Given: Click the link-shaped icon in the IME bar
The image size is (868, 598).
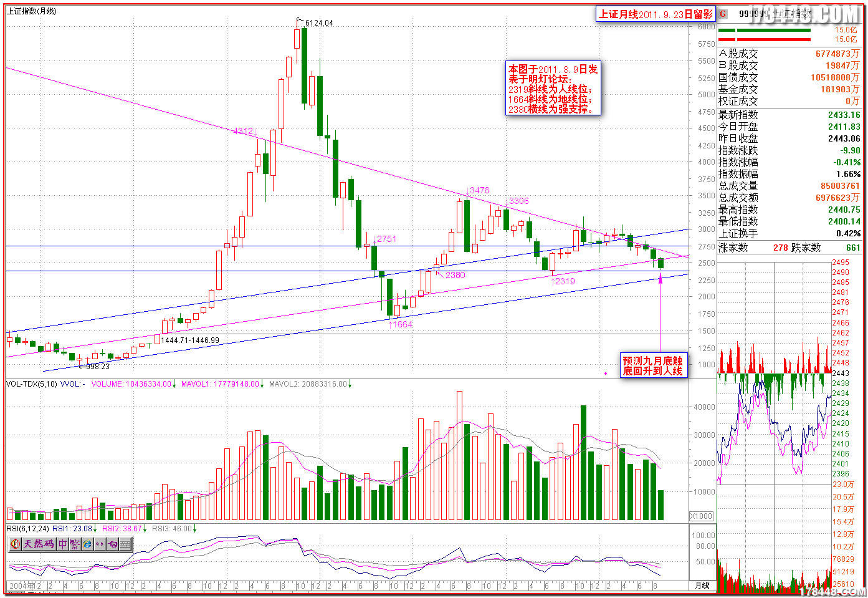Looking at the screenshot, I should [x=112, y=544].
